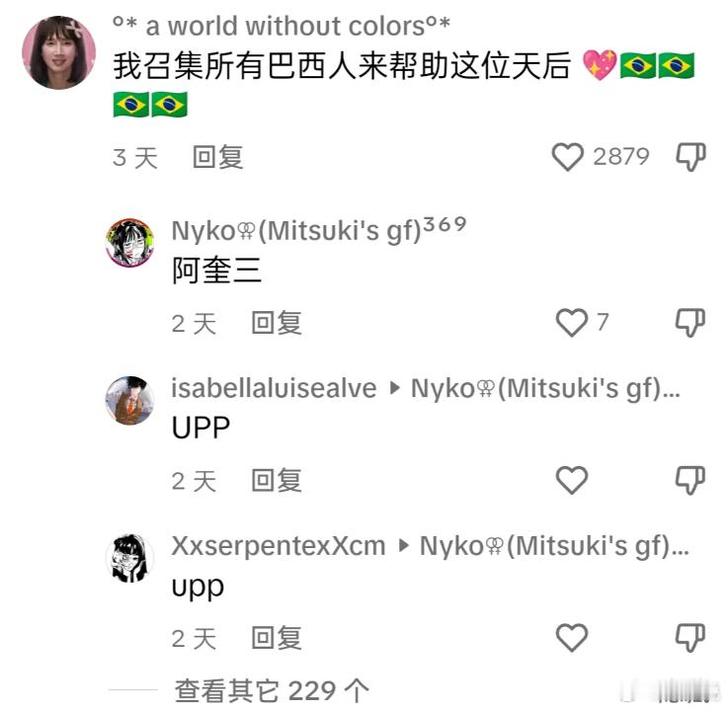Open Nyko's avatar thumbnail

pyautogui.click(x=129, y=242)
